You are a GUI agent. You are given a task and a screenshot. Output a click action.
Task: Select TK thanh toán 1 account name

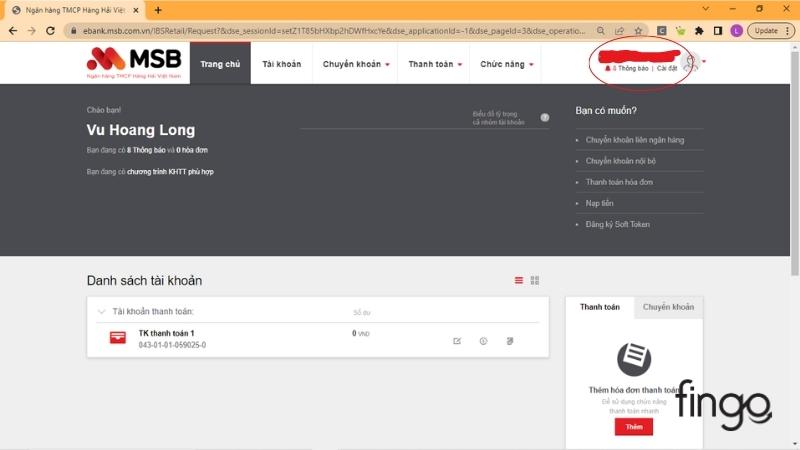click(166, 333)
